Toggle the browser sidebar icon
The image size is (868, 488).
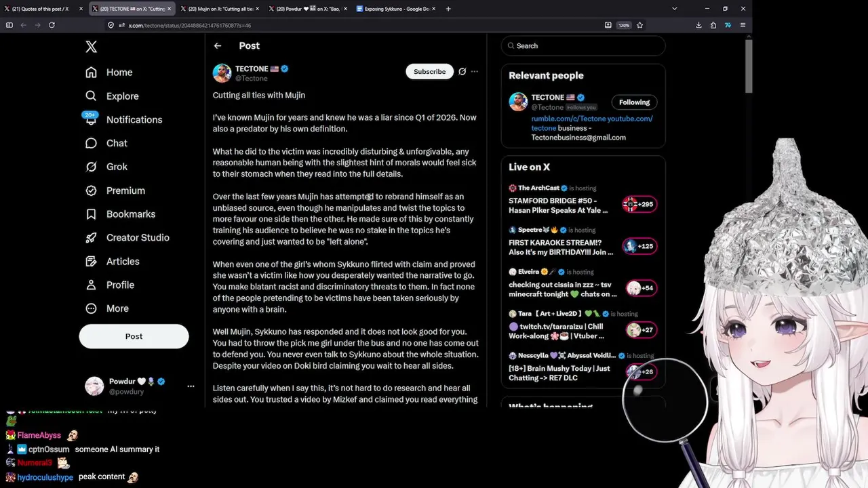click(x=9, y=25)
